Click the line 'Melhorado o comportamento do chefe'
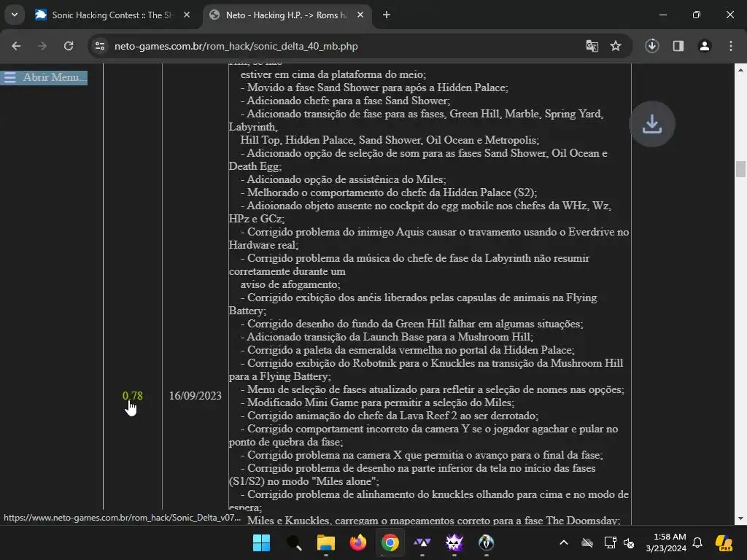Screen dimensions: 747x560 388,192
